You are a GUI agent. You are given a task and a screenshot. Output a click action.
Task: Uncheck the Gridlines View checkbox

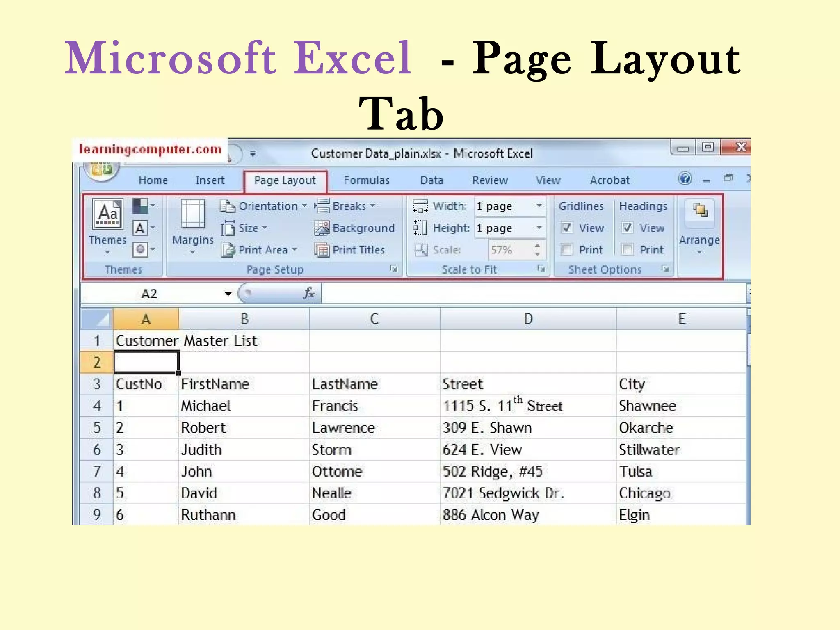(567, 228)
